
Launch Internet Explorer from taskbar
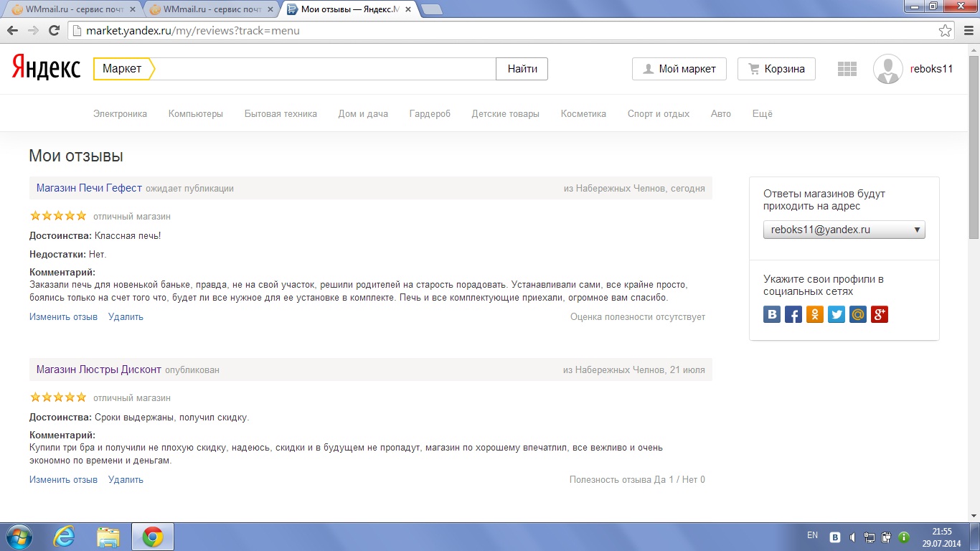pyautogui.click(x=65, y=537)
